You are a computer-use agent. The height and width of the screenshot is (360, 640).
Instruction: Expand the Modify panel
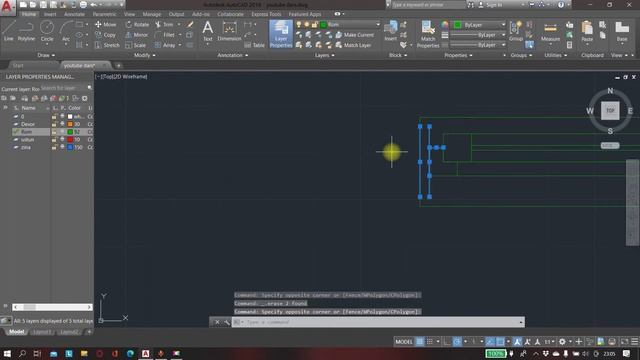point(144,55)
